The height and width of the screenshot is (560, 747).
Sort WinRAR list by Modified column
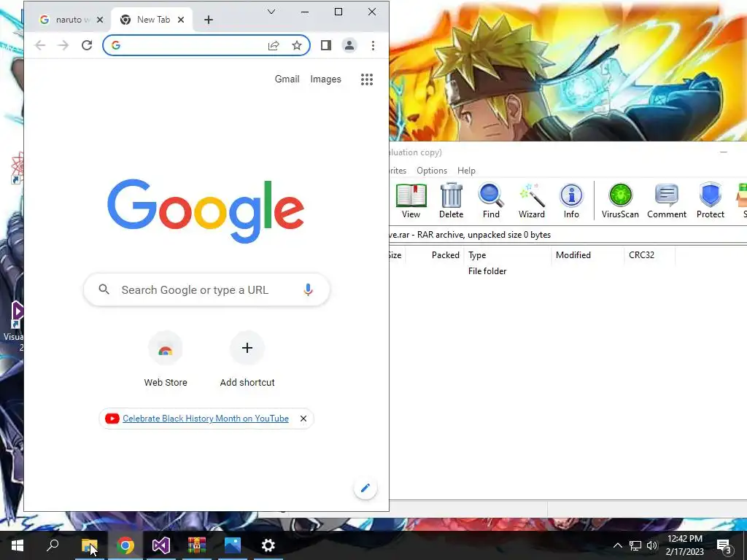click(587, 254)
